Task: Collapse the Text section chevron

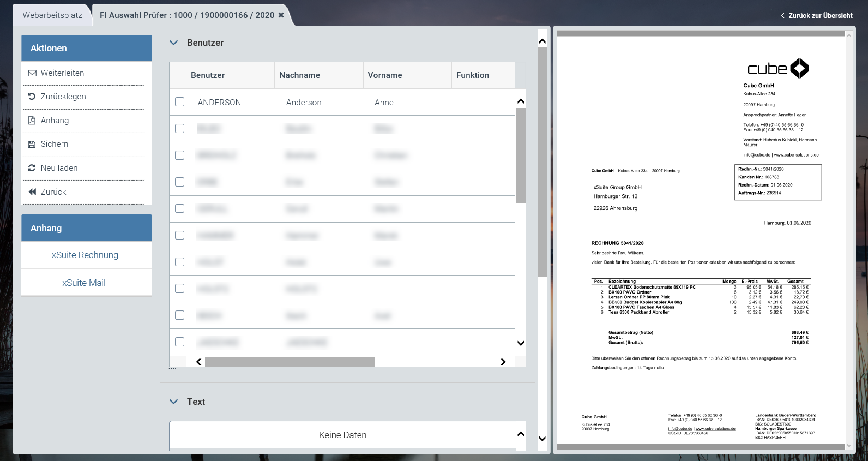Action: 174,402
